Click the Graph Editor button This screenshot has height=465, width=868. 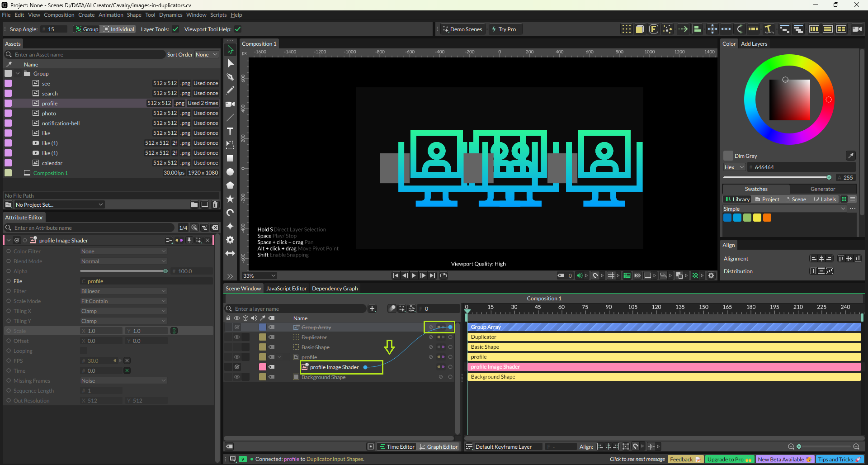(x=438, y=446)
